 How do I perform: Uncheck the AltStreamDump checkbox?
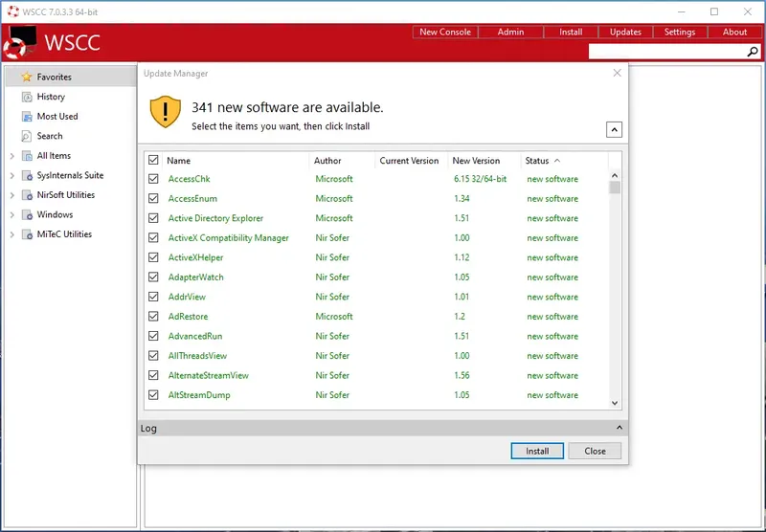coord(153,395)
